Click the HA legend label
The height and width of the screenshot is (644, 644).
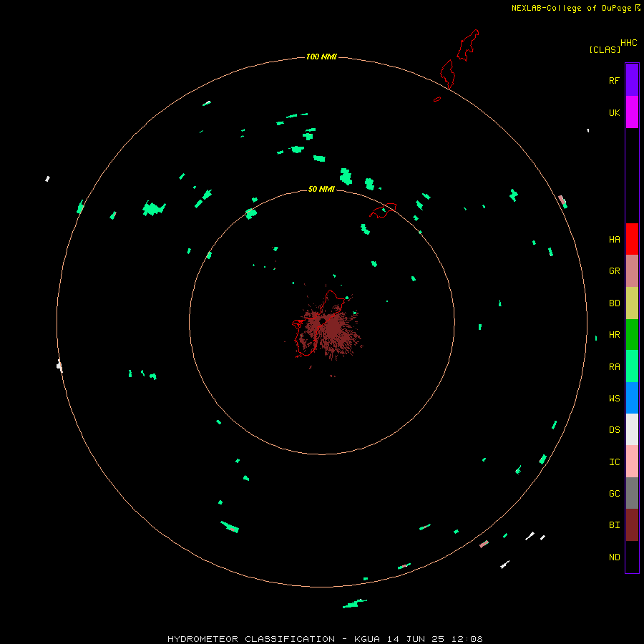coord(614,240)
